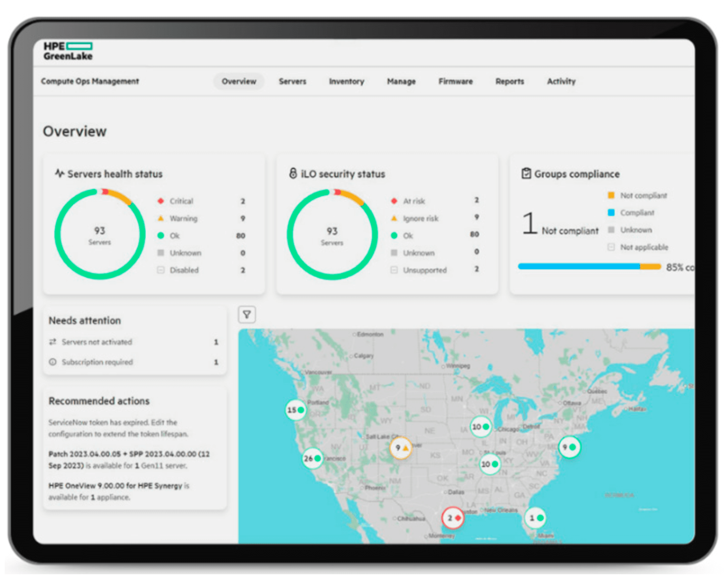Click the Unknown square icon in iLO security

(x=394, y=253)
